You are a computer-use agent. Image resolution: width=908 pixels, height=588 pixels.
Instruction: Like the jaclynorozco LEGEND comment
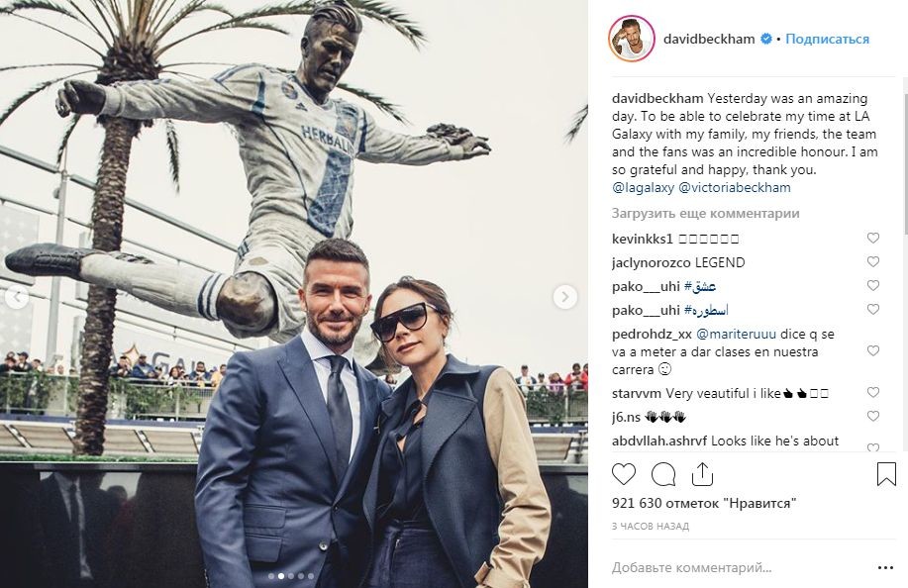[x=872, y=261]
